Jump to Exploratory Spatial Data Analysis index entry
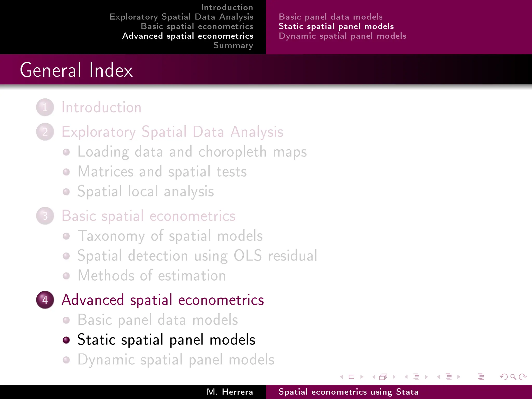Image resolution: width=532 pixels, height=399 pixels. point(172,132)
